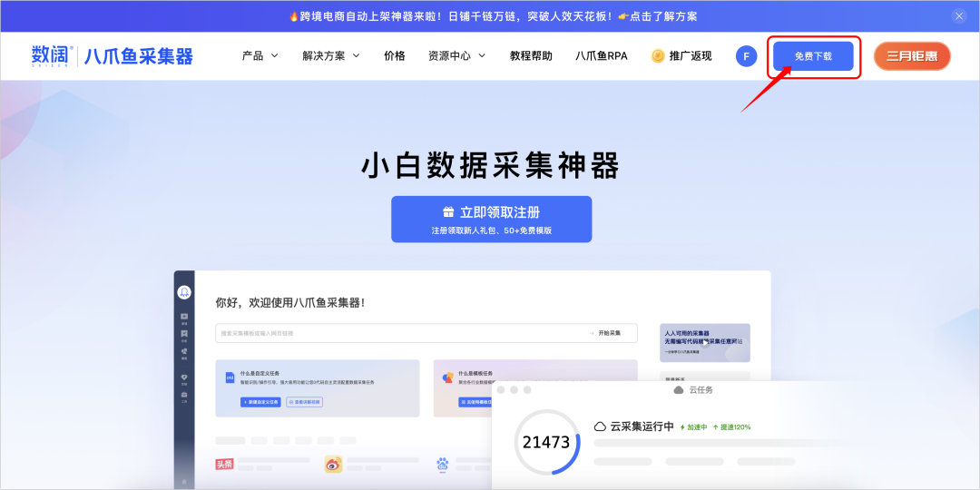The image size is (980, 490).
Task: Click the otd file icon on the custom task card
Action: pyautogui.click(x=230, y=377)
